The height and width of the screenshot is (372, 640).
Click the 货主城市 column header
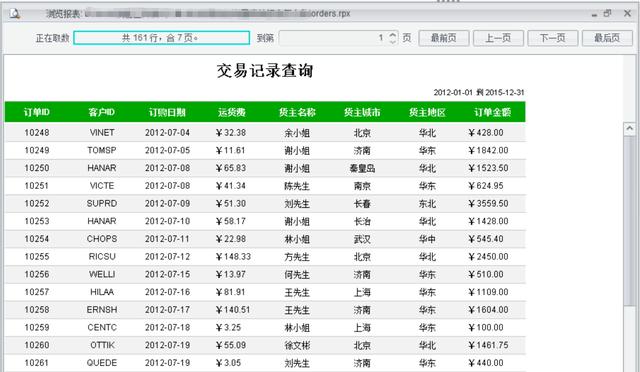click(x=362, y=112)
